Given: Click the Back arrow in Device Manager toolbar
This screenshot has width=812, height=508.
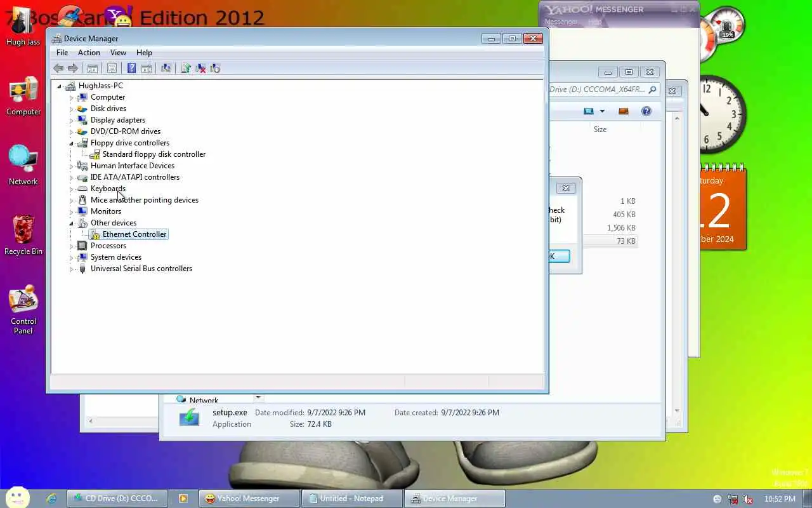Looking at the screenshot, I should click(58, 69).
